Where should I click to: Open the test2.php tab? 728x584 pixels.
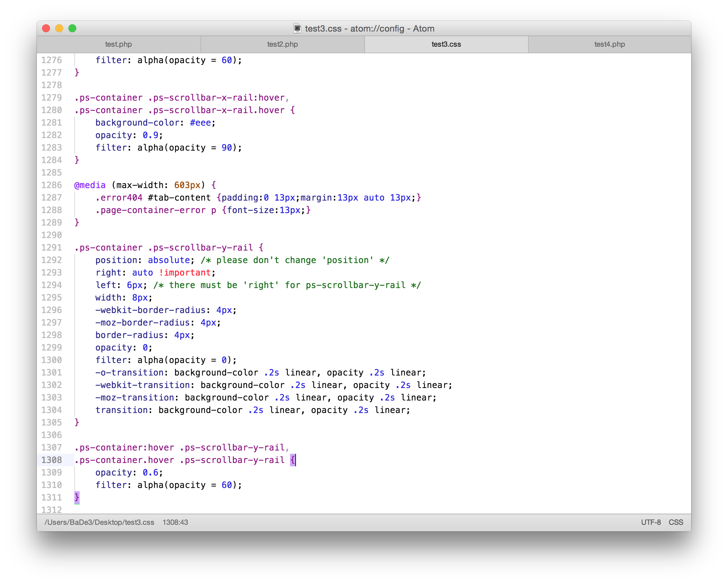(282, 44)
